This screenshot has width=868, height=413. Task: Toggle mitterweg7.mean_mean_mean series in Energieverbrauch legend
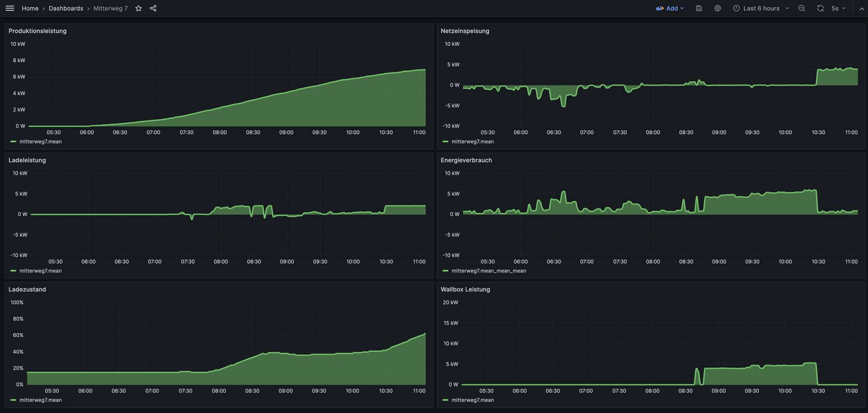tap(488, 271)
